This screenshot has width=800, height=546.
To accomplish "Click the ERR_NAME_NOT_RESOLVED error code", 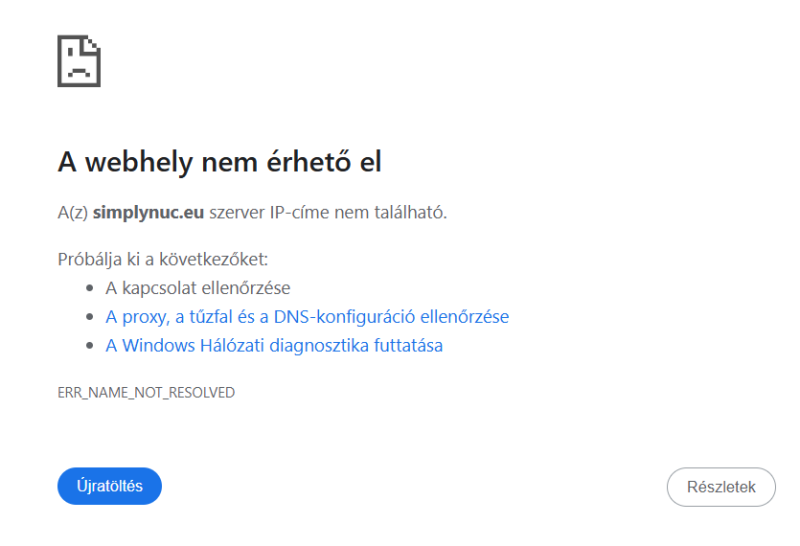I will tap(146, 393).
